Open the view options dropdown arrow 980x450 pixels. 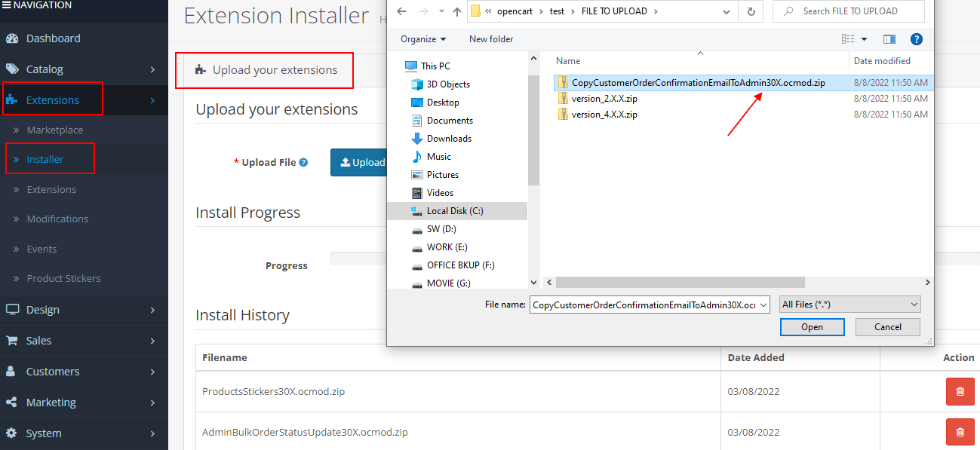864,39
